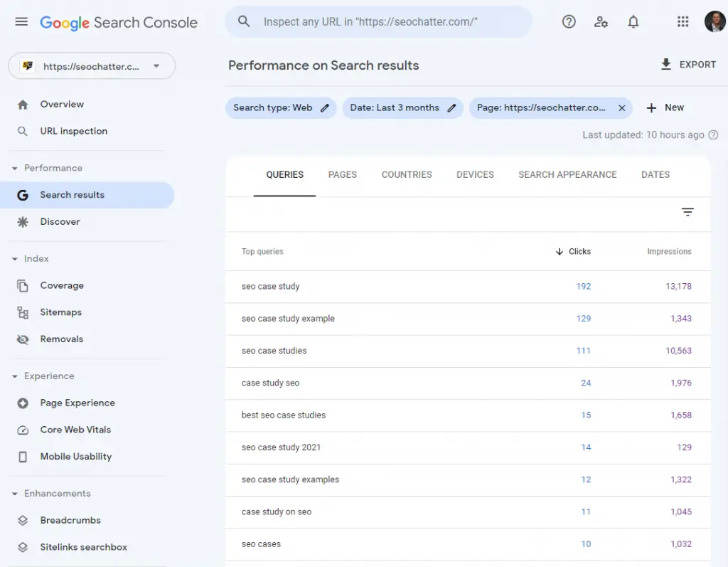Click the Clicks sort arrow icon
The height and width of the screenshot is (567, 728).
[x=560, y=251]
